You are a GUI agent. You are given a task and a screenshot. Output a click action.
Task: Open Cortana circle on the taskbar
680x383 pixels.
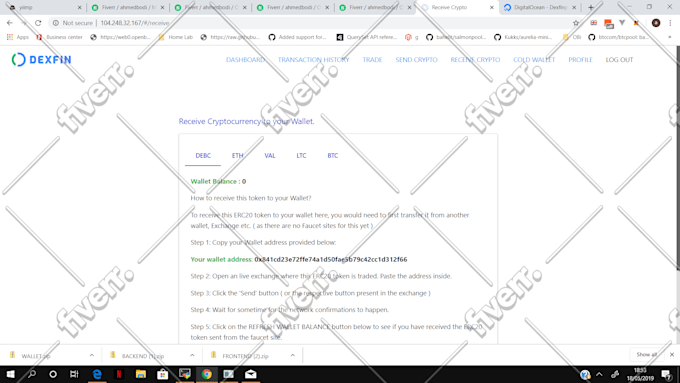[53, 374]
